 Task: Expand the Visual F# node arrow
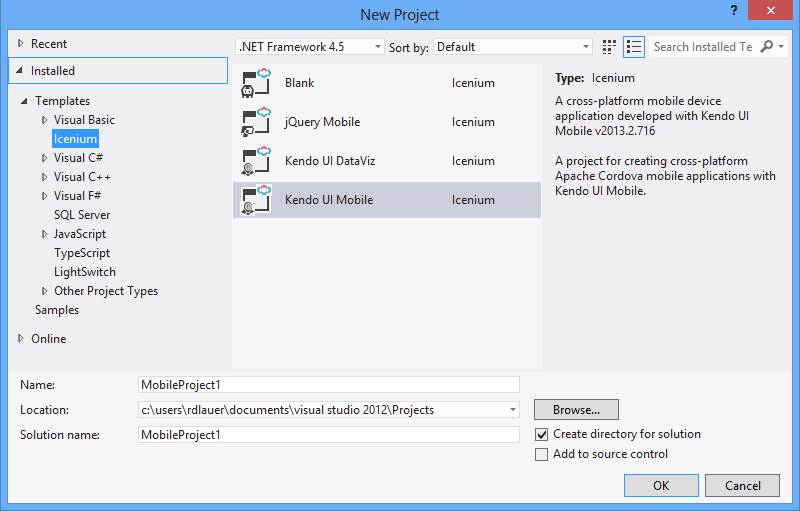pos(44,196)
